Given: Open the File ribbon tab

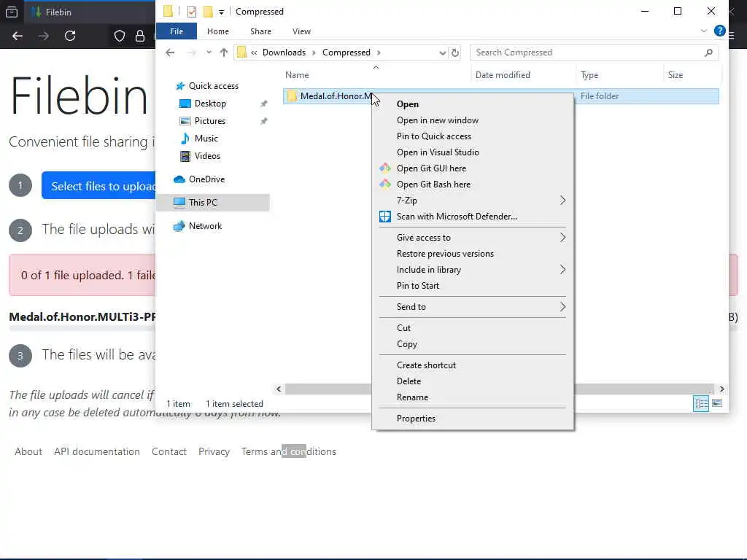Looking at the screenshot, I should click(177, 31).
